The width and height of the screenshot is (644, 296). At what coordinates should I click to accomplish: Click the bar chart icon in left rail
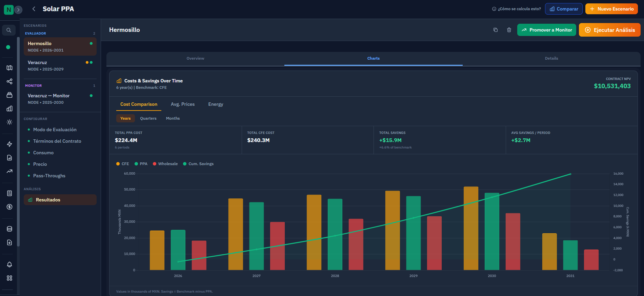coord(9,108)
